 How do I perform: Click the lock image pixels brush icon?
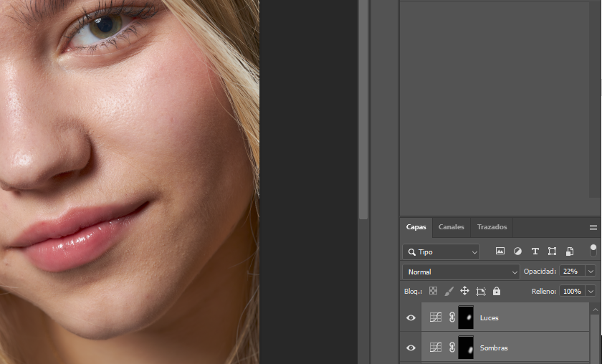click(449, 291)
